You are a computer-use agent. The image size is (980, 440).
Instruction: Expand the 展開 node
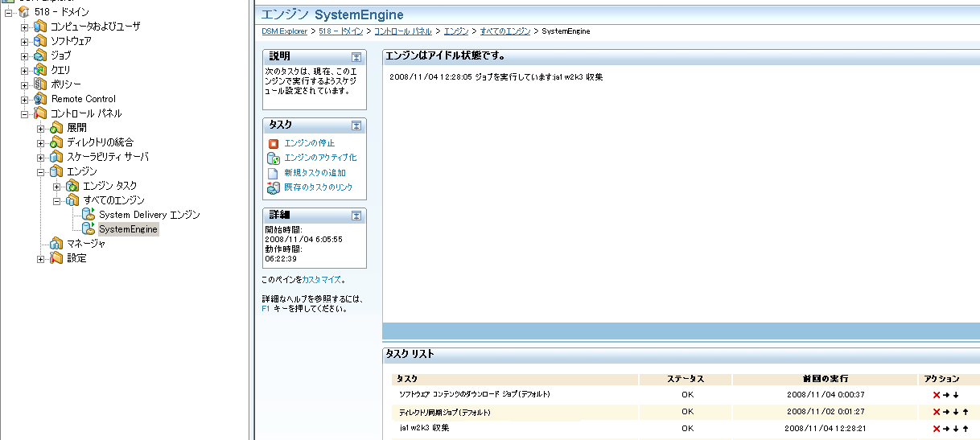click(x=41, y=128)
